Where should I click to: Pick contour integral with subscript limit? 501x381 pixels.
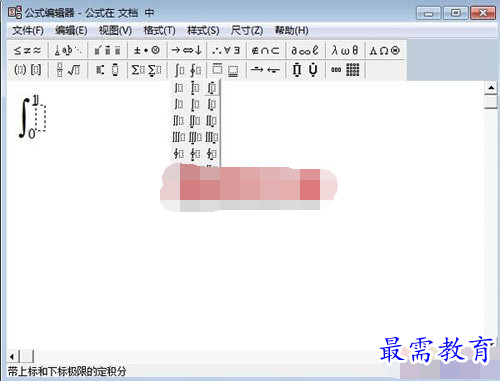[x=212, y=153]
